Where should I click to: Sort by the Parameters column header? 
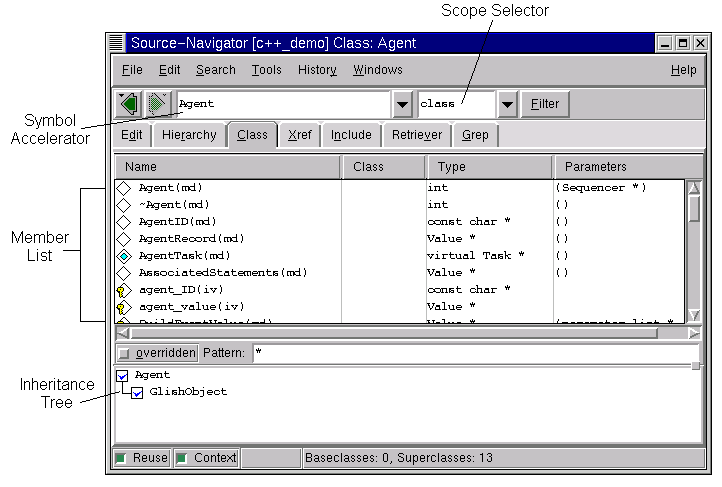tap(628, 167)
